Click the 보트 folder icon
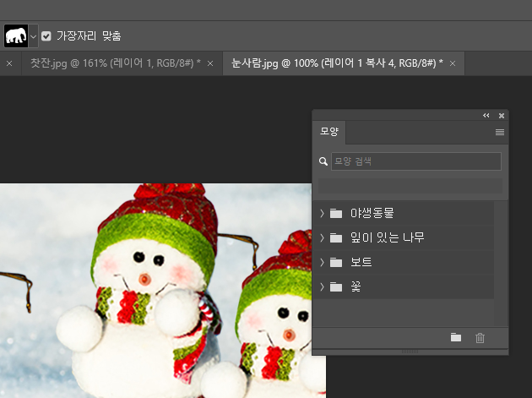The width and height of the screenshot is (532, 398). click(x=336, y=262)
